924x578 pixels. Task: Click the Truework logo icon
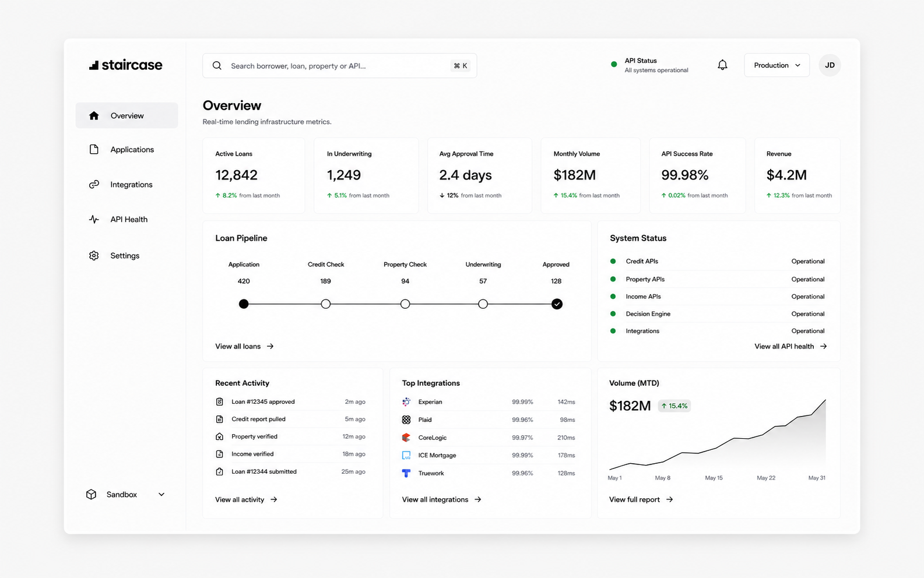click(x=406, y=473)
